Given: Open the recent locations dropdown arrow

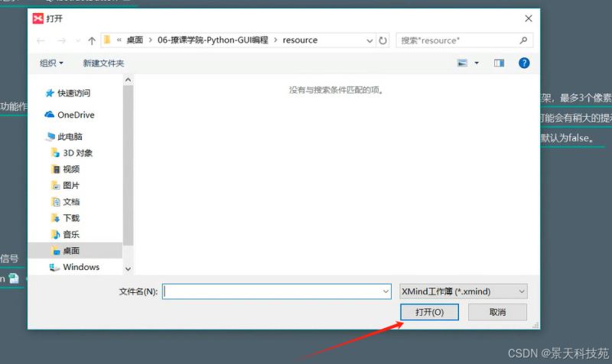Looking at the screenshot, I should 78,41.
